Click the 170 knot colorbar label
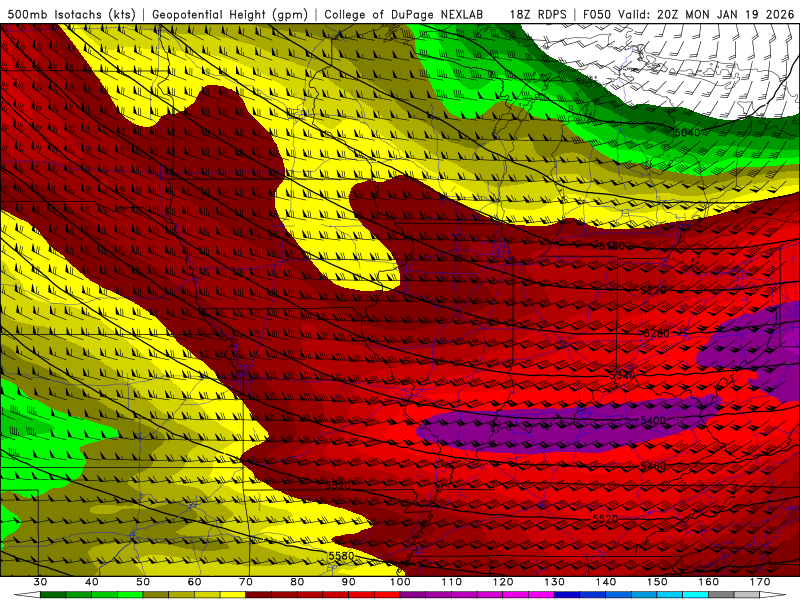Screen dimensions: 800x600 [760, 582]
